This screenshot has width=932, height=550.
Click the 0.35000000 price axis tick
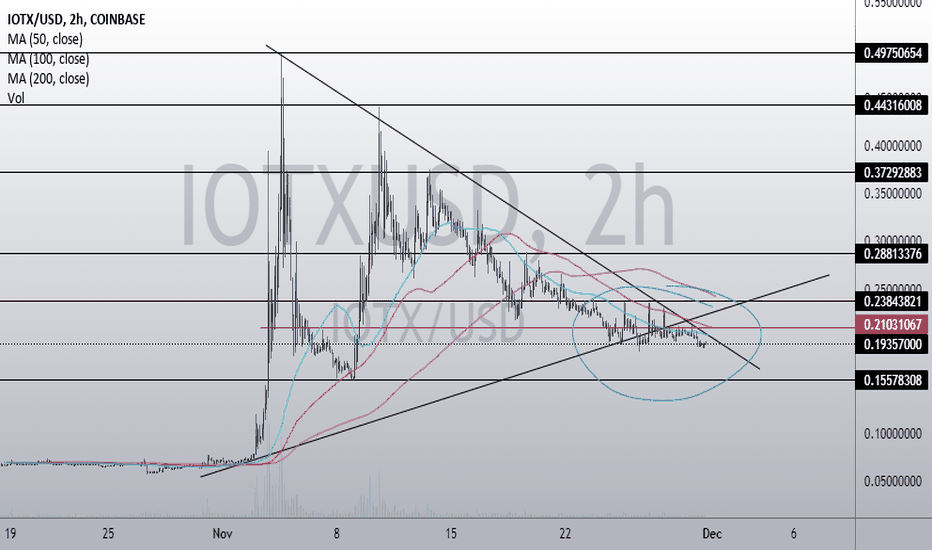coord(893,194)
